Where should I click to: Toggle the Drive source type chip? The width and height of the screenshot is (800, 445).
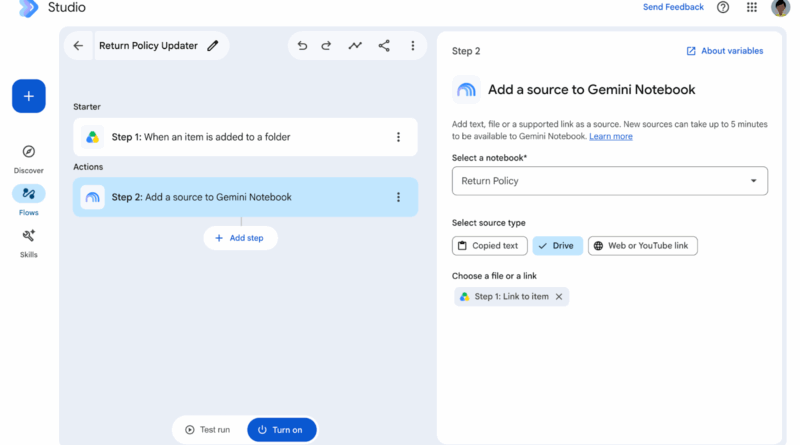point(557,245)
